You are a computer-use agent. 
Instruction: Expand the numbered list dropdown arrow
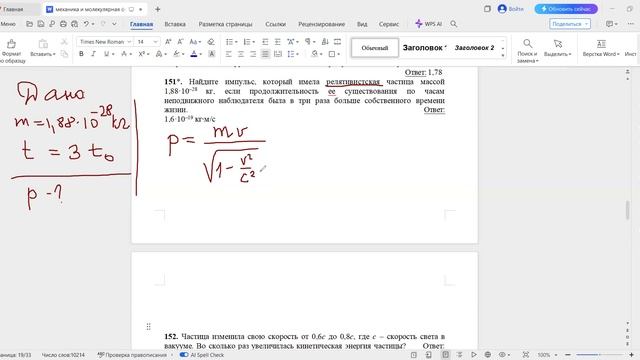[x=253, y=42]
